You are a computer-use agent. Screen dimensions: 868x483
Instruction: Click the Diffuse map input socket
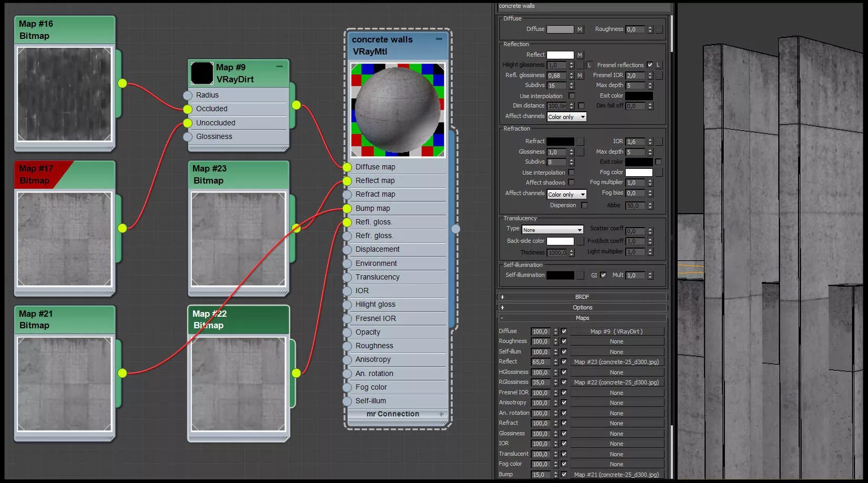347,167
